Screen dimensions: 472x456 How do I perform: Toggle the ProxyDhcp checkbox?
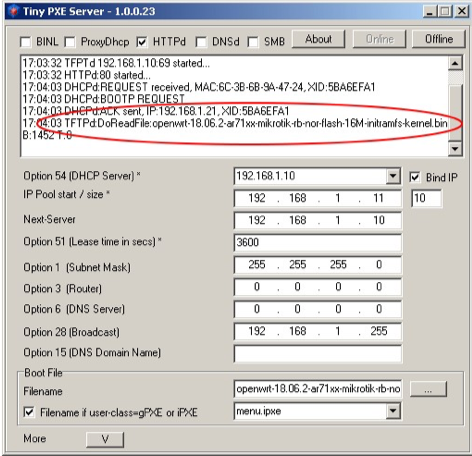pyautogui.click(x=70, y=42)
